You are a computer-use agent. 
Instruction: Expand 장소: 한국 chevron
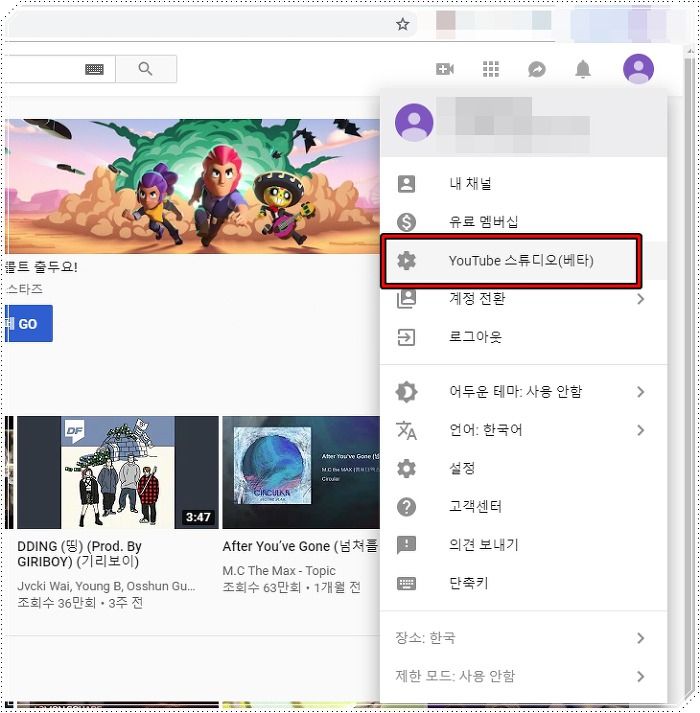tap(640, 638)
